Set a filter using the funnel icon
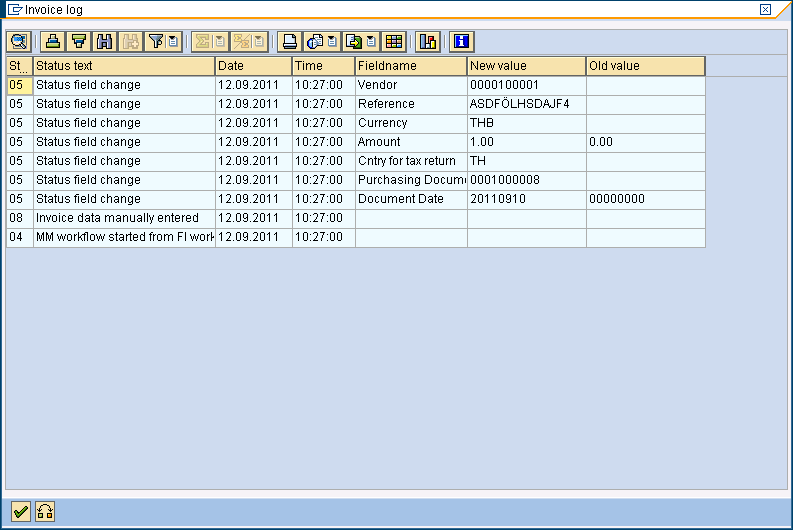This screenshot has width=793, height=530. [x=156, y=41]
